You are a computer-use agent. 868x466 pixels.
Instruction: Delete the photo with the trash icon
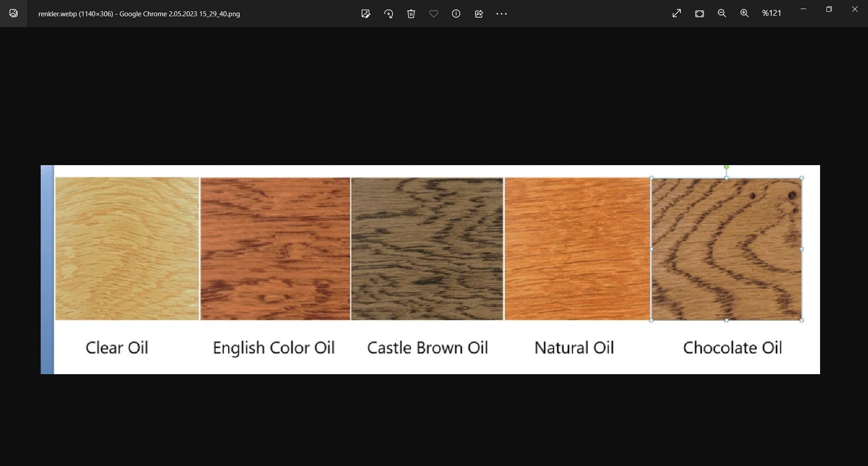pyautogui.click(x=411, y=14)
